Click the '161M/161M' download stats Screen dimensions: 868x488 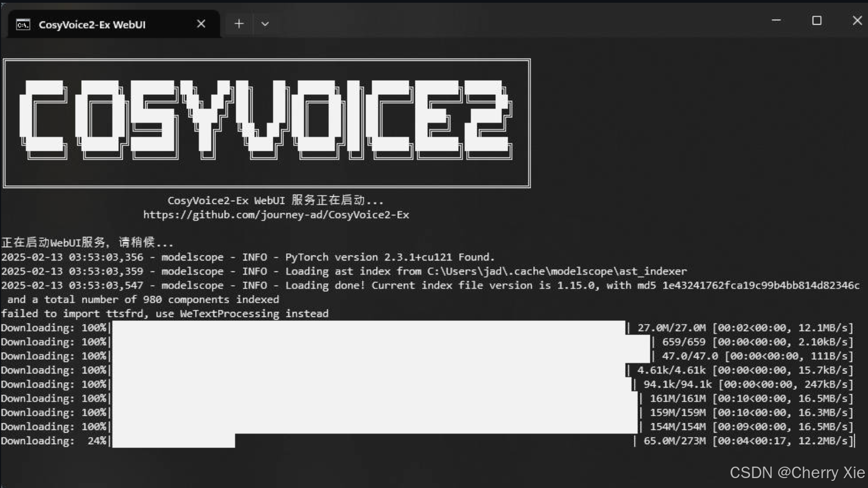coord(752,399)
